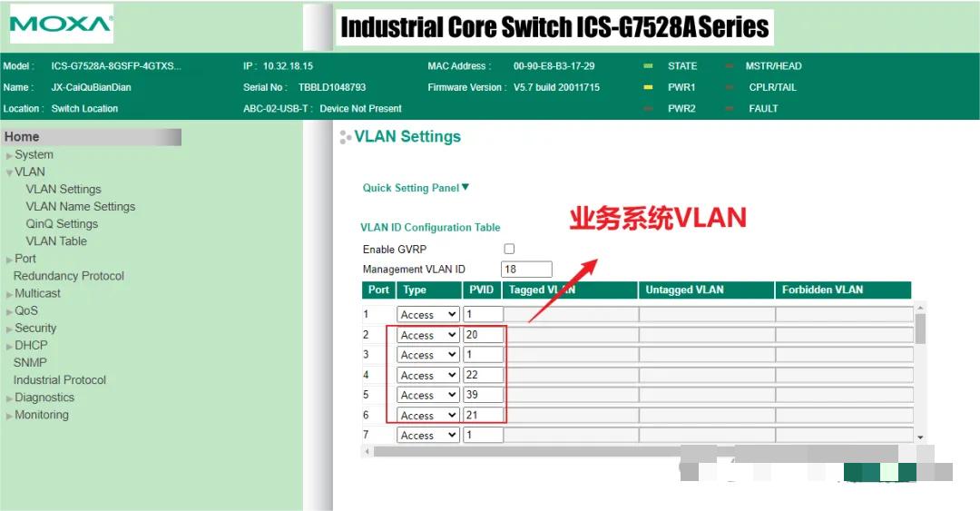Expand the DHCP menu node
The image size is (980, 511).
9,346
